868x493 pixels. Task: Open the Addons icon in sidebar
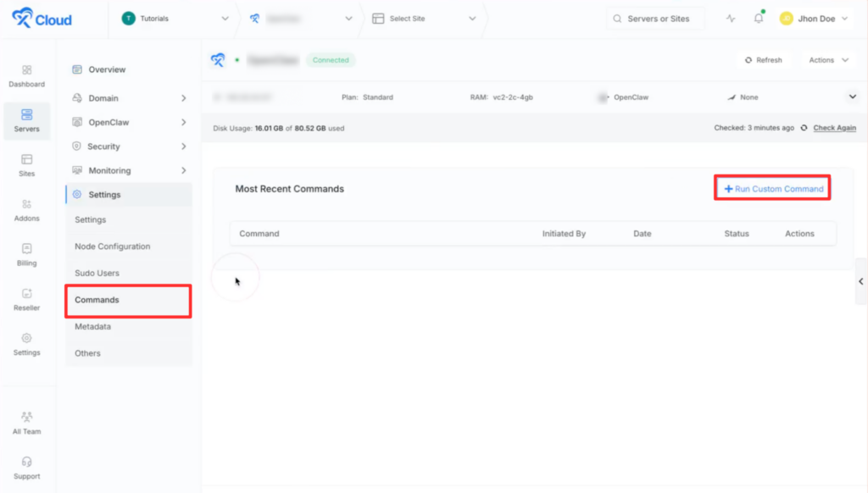[x=26, y=204]
